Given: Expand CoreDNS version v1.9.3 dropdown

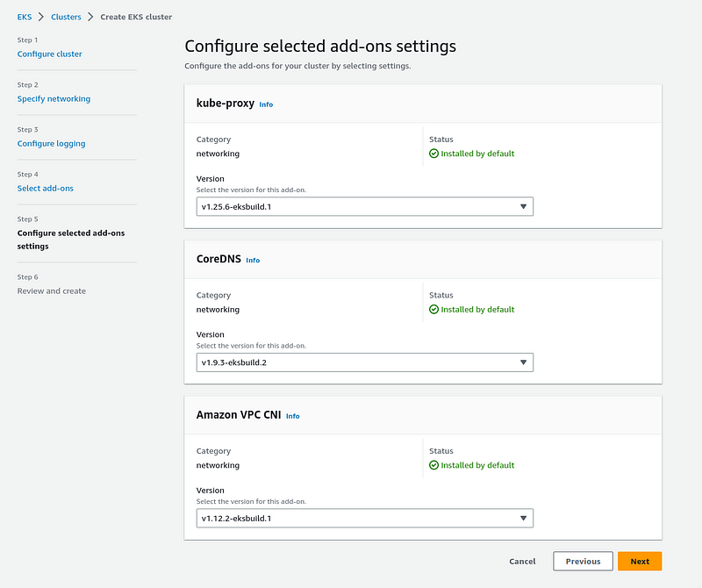Looking at the screenshot, I should tap(364, 362).
